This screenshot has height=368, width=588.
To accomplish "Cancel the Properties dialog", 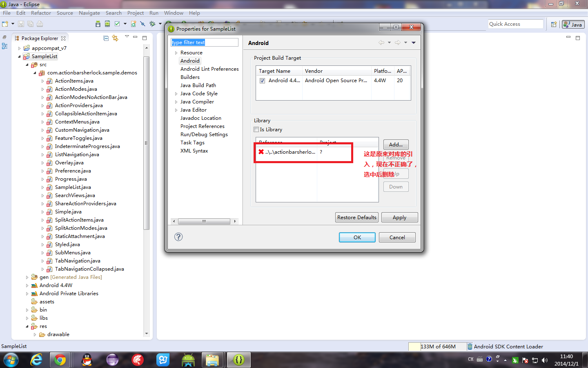I will [397, 237].
